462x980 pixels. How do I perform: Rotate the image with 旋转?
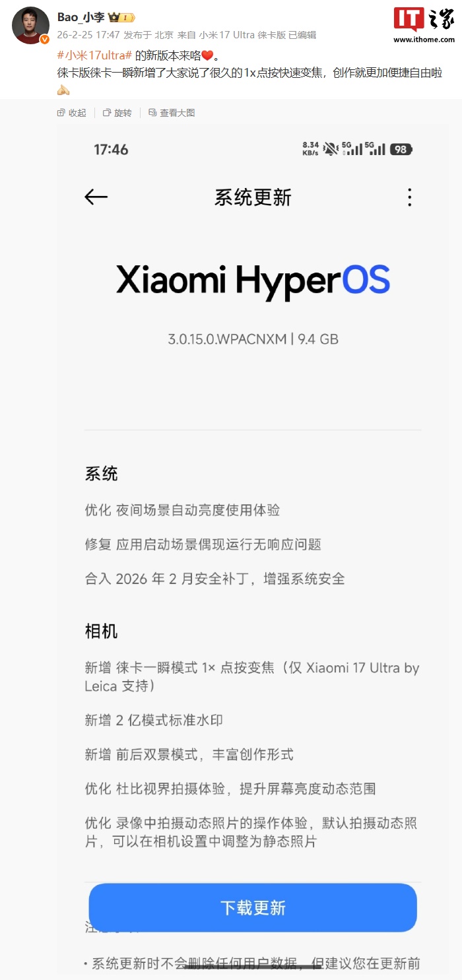pos(117,113)
